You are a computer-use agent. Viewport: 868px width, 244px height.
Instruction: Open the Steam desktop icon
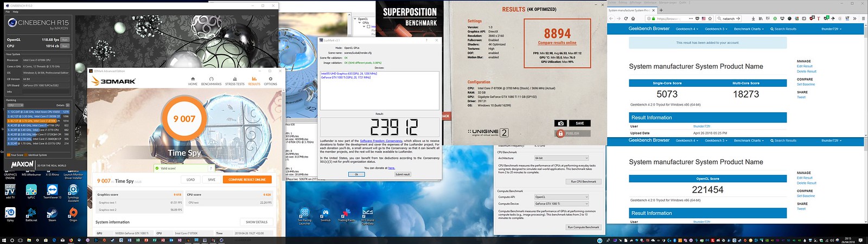point(52,214)
